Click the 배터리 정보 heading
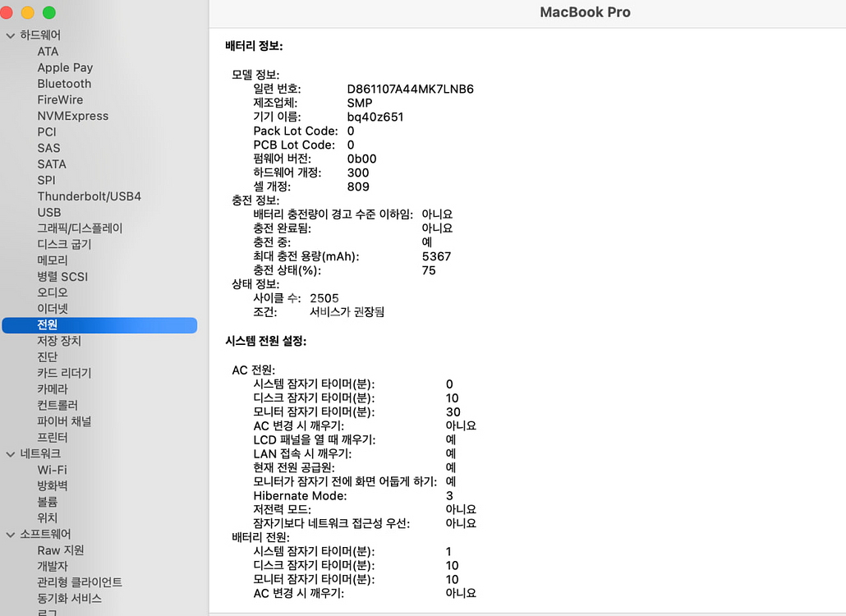Viewport: 846px width, 616px height. (x=254, y=46)
